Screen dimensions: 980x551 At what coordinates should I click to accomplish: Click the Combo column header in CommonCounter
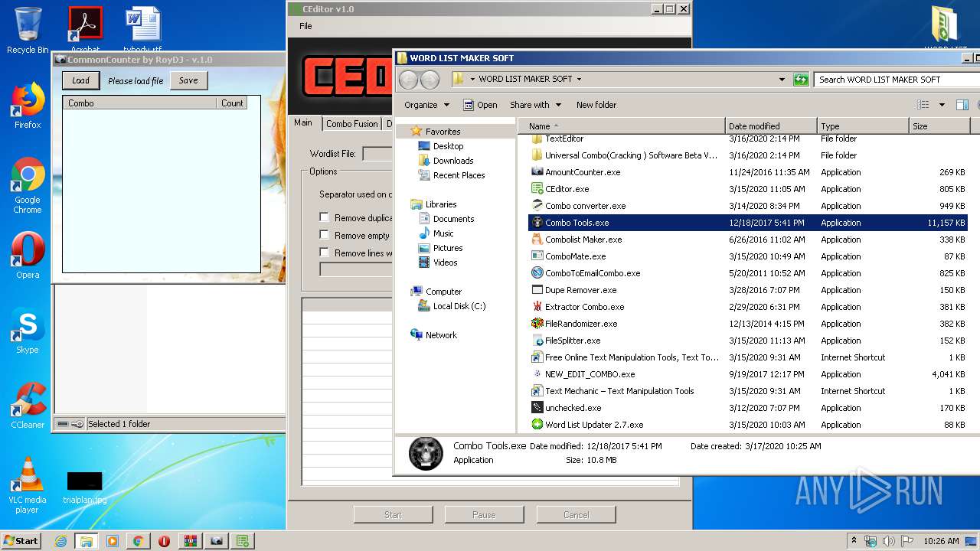(x=140, y=103)
